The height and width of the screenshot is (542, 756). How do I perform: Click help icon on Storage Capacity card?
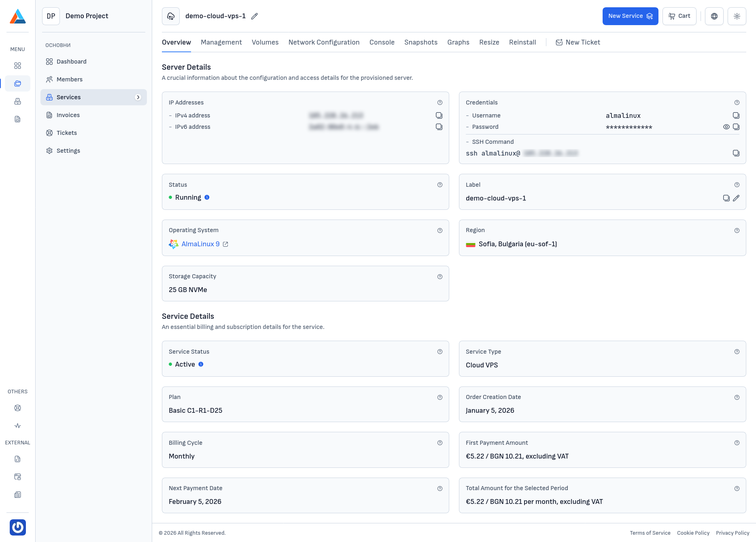pos(440,277)
